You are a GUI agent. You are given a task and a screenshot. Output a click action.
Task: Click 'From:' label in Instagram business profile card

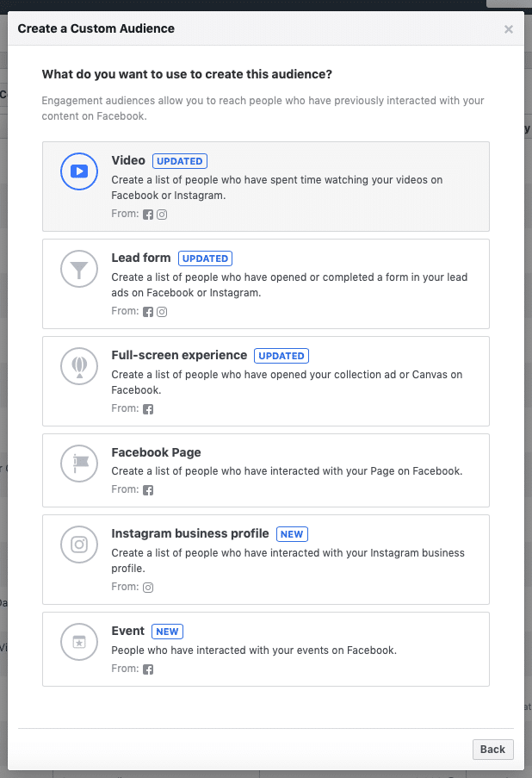click(125, 587)
